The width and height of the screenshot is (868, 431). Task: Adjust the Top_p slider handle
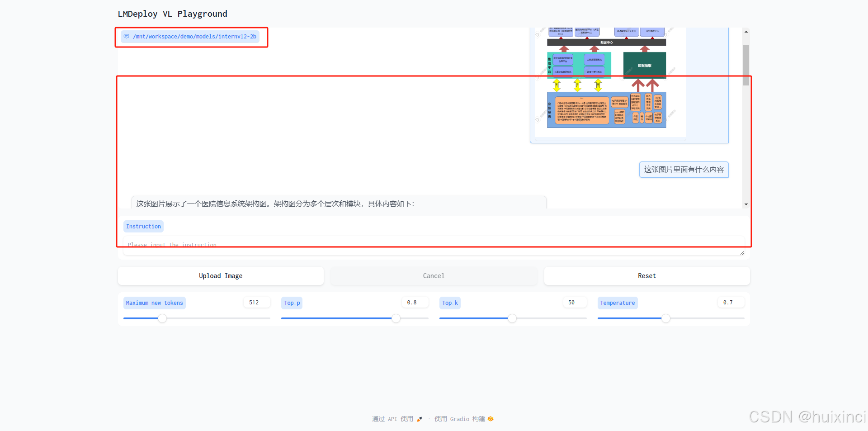pyautogui.click(x=396, y=318)
